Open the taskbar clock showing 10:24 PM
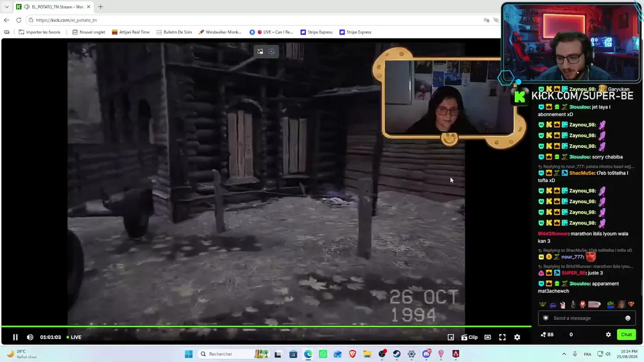Image resolution: width=644 pixels, height=362 pixels. point(628,354)
